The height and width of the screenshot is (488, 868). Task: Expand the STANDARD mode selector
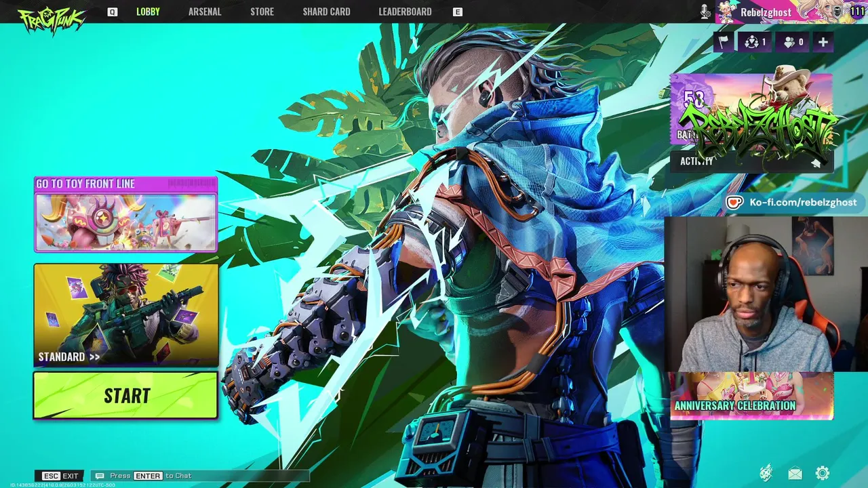(126, 315)
